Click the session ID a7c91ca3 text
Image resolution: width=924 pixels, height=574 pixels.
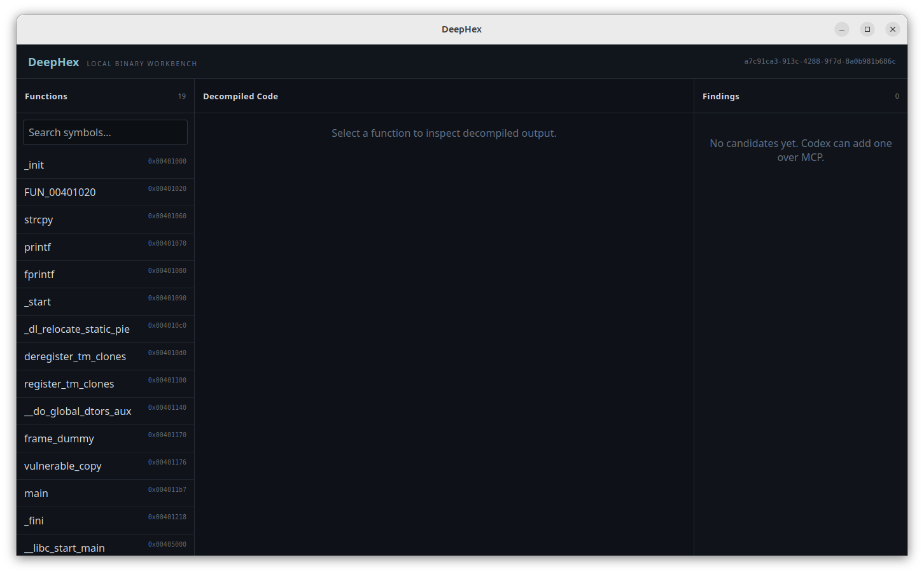[820, 61]
